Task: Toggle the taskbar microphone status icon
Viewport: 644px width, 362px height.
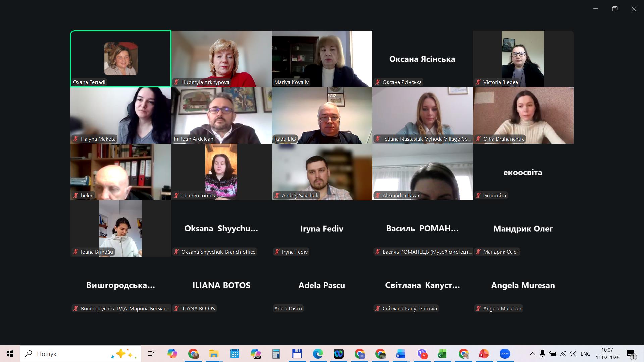Action: pyautogui.click(x=542, y=354)
